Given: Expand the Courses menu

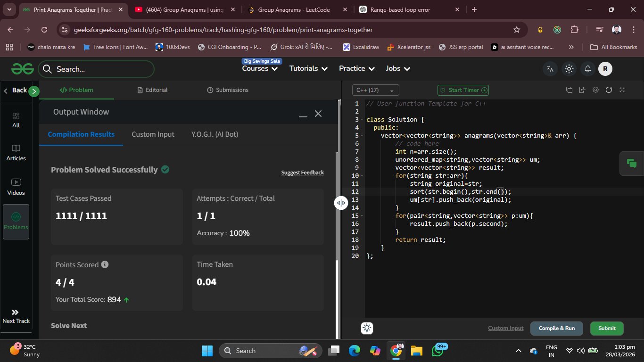Looking at the screenshot, I should tap(259, 69).
